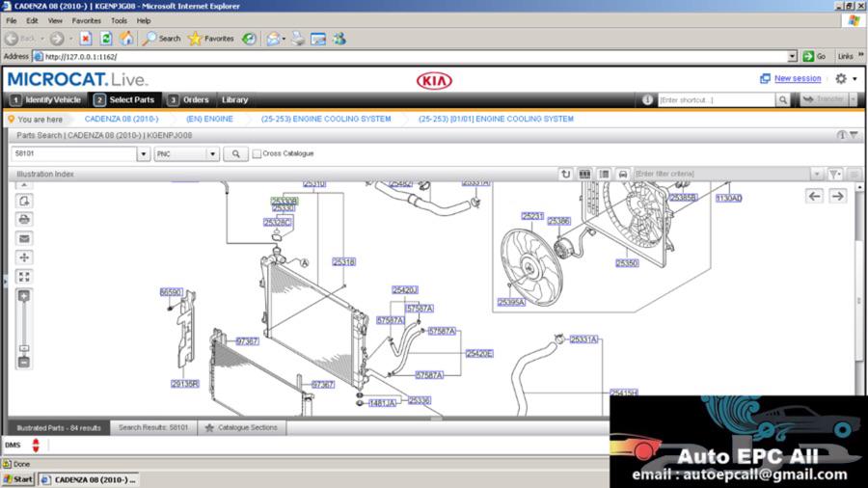This screenshot has width=868, height=488.
Task: Email the illustration via envelope icon
Action: pyautogui.click(x=24, y=238)
